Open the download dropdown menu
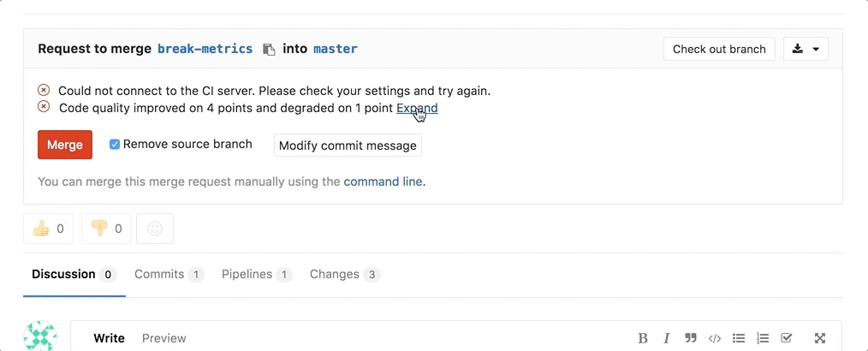 pos(806,49)
